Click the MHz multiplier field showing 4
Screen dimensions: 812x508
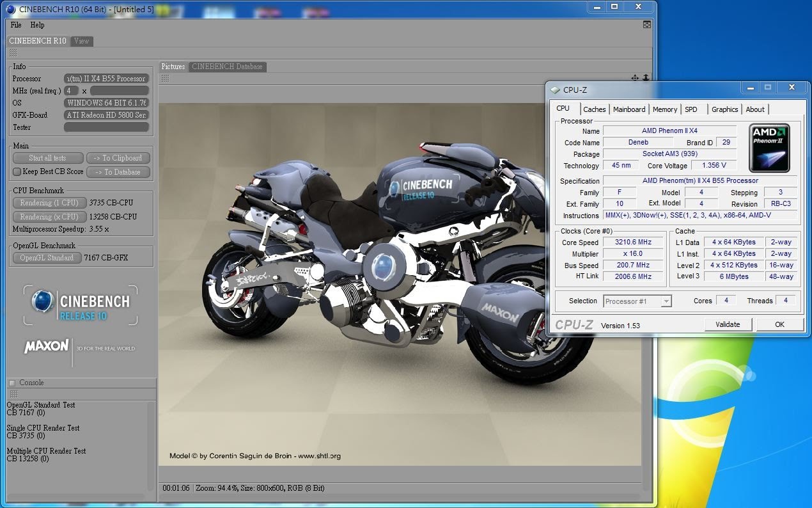[x=71, y=91]
